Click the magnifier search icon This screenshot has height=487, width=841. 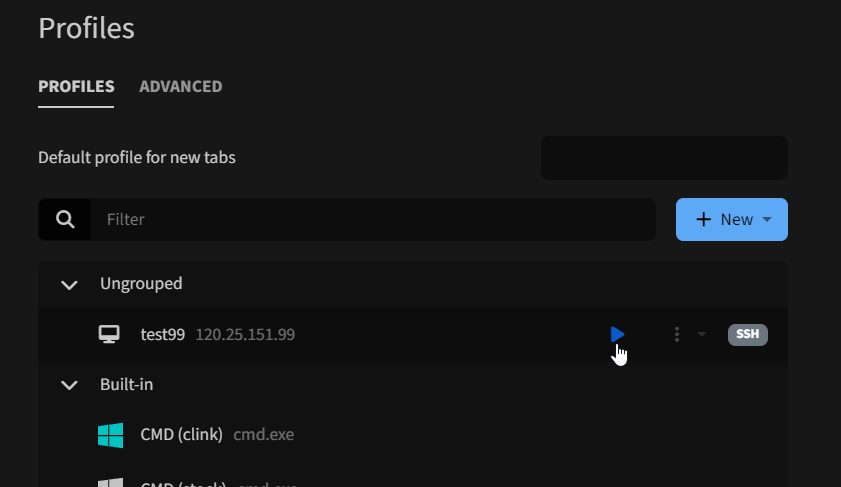pyautogui.click(x=65, y=219)
